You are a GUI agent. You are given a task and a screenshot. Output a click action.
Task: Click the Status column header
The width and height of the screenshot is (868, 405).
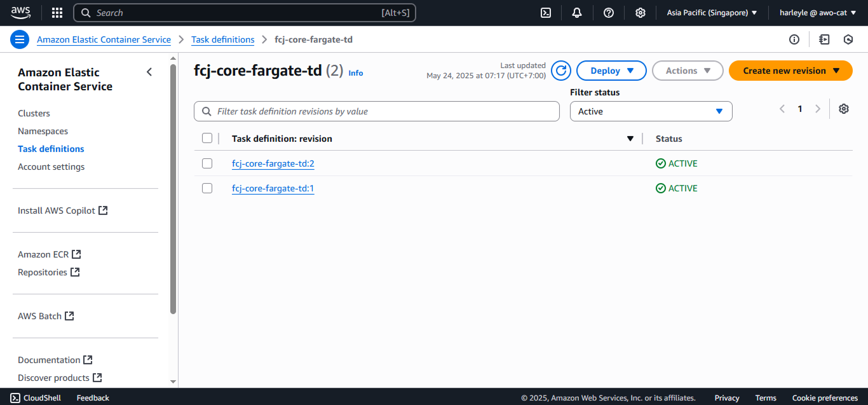669,139
